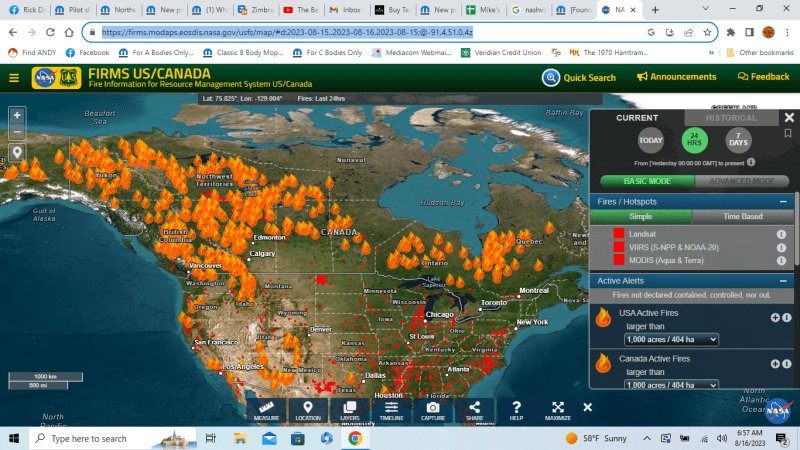Enable ADVANCED MODE
This screenshot has height=450, width=800.
[742, 181]
